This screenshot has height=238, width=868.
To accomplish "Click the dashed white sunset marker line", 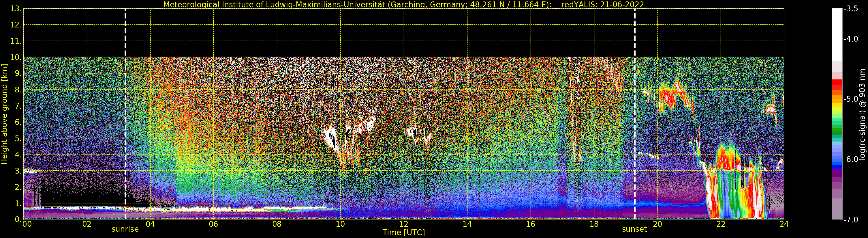I will 634,114.
